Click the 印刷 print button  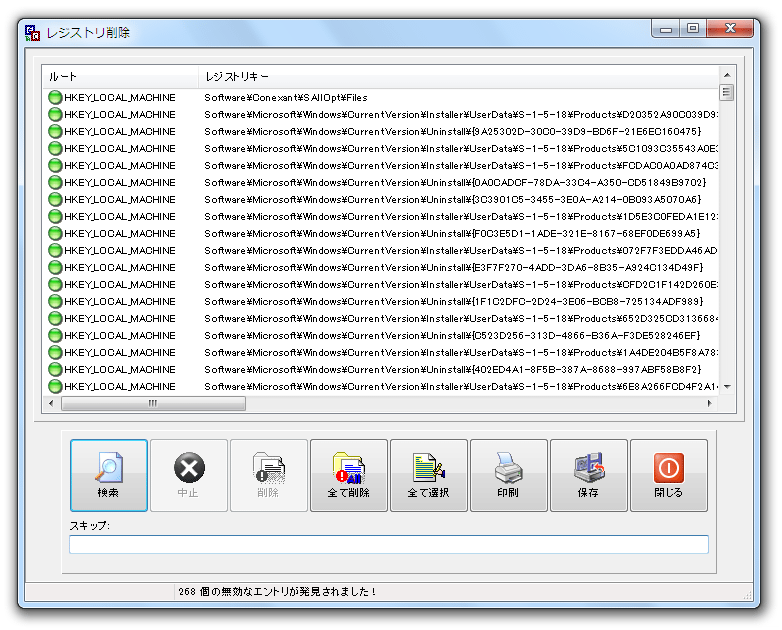click(509, 475)
